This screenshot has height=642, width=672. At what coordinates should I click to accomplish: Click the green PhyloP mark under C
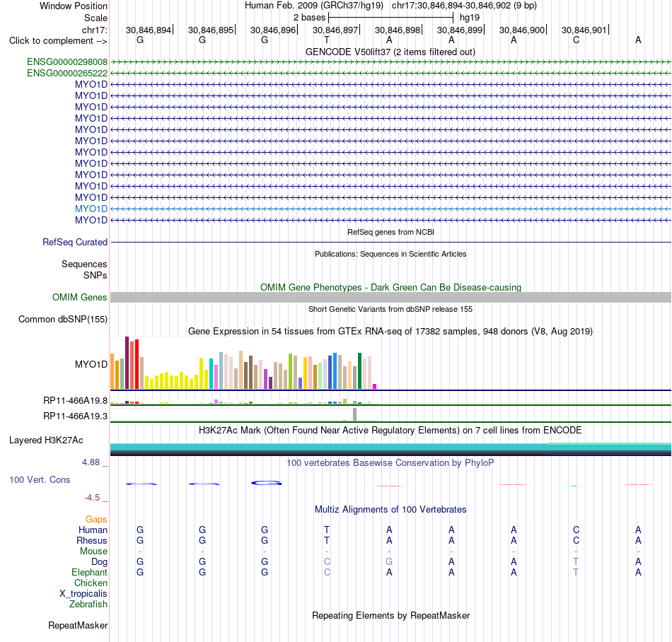(x=574, y=486)
